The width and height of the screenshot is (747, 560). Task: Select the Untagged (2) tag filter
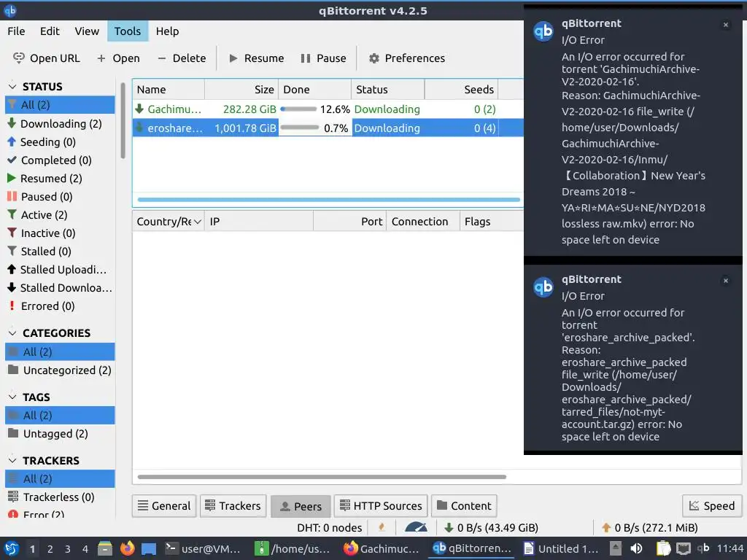(60, 434)
